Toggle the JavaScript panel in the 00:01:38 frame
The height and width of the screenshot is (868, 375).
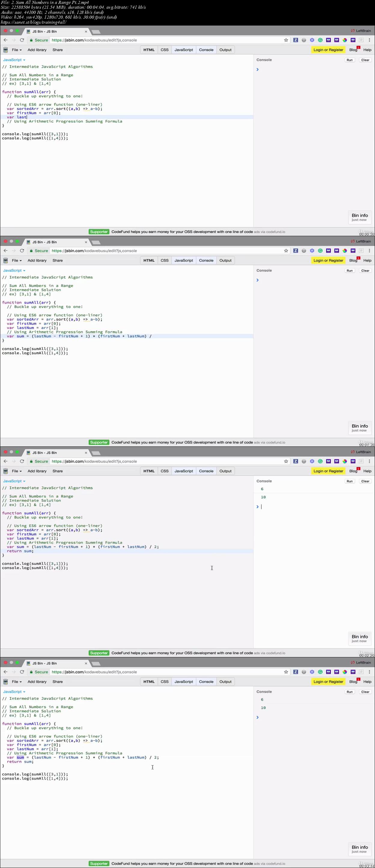184,260
